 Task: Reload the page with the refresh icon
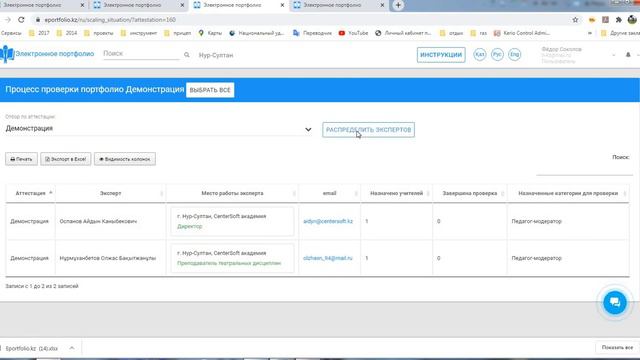click(21, 20)
